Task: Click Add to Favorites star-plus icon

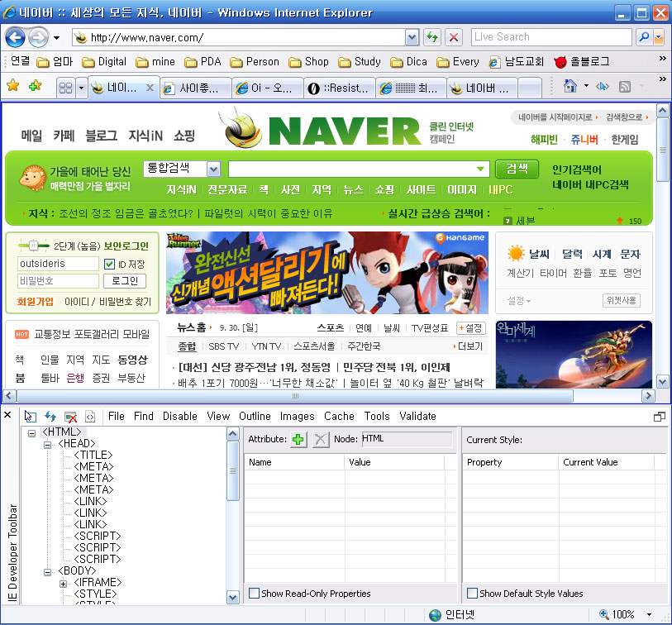Action: click(x=35, y=85)
